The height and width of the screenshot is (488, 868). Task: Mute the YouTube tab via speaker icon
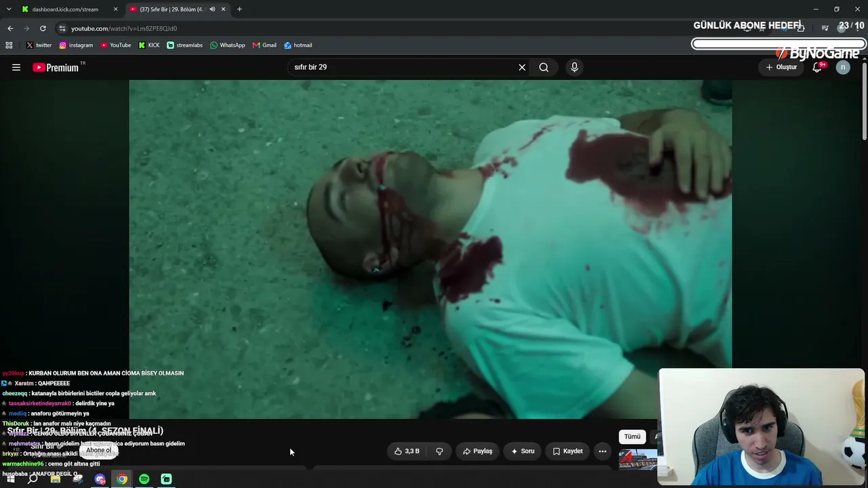pyautogui.click(x=212, y=9)
